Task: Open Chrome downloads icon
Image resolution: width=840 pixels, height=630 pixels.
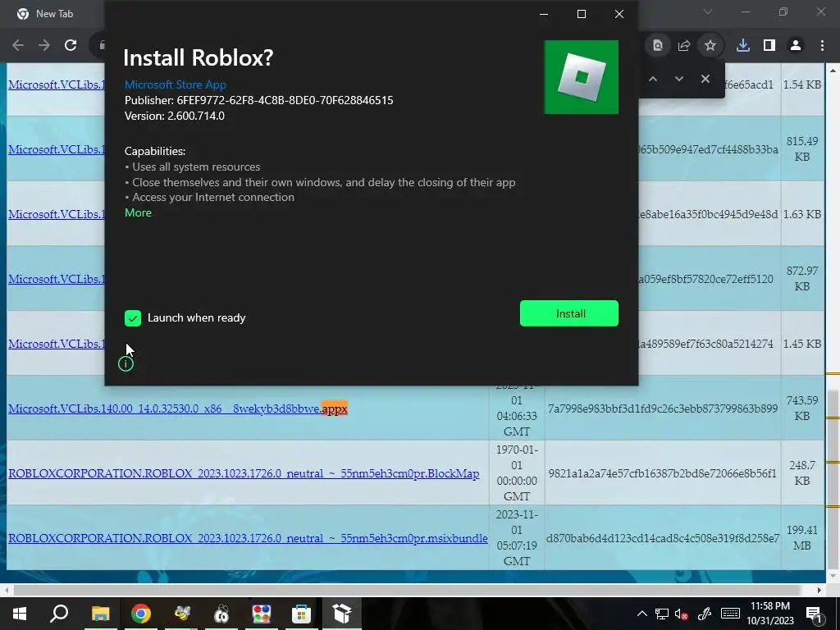Action: [743, 46]
